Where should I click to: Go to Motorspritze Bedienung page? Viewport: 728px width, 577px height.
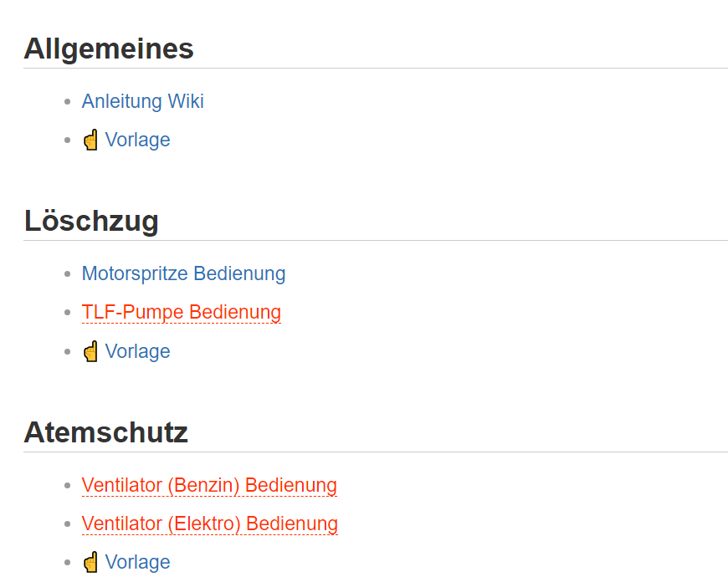183,273
